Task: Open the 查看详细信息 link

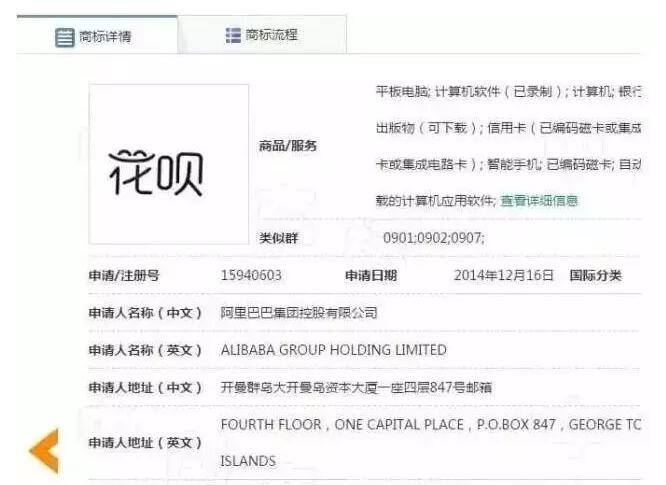Action: (539, 200)
